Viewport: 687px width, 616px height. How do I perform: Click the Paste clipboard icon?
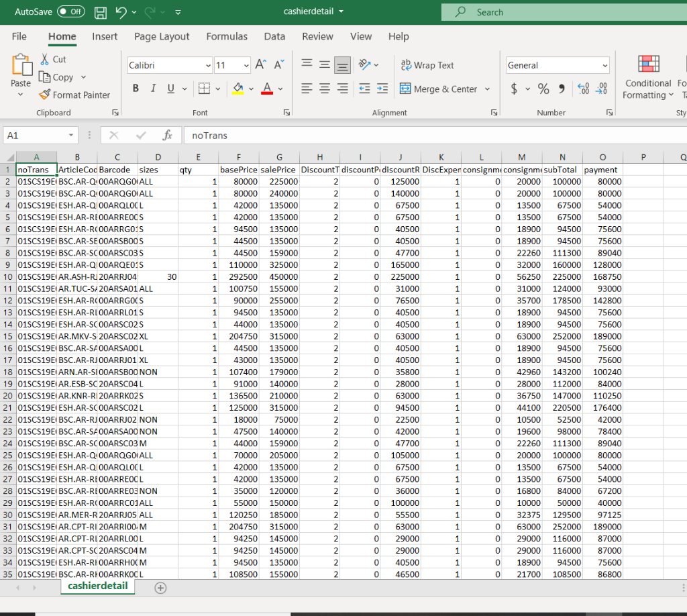click(x=21, y=65)
